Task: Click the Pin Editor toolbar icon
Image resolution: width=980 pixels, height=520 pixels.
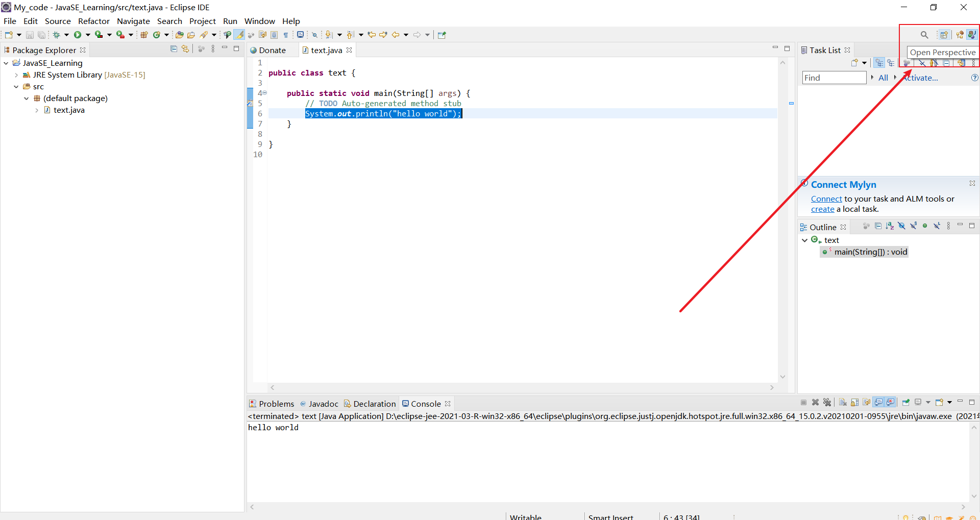Action: click(442, 35)
